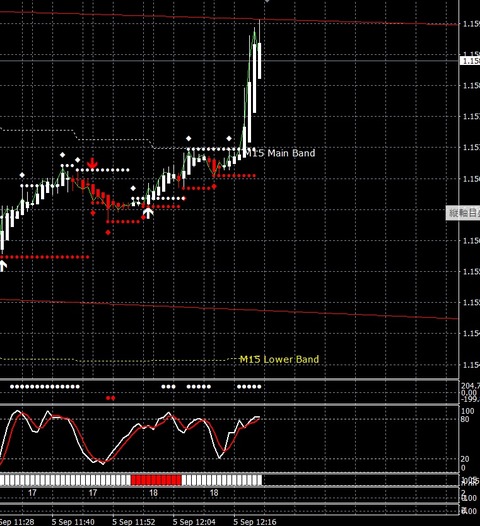Click the pair of red dots in indicator panel
The image size is (480, 526).
click(x=111, y=398)
